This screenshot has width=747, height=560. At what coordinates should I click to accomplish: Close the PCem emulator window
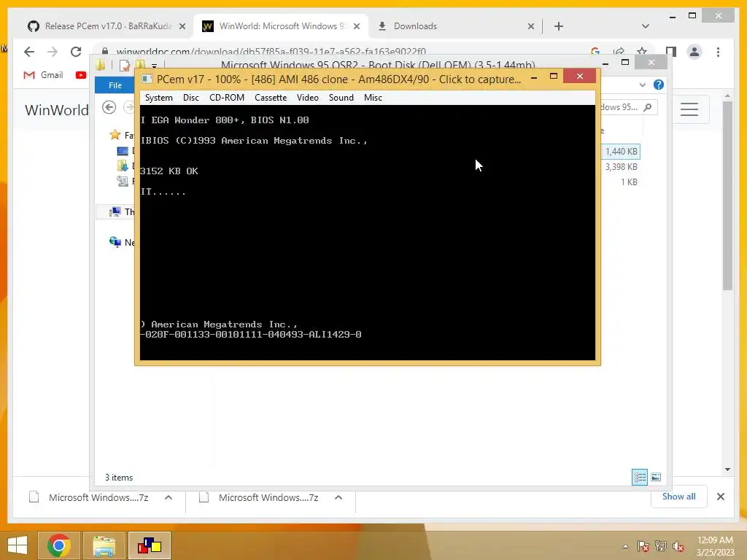click(579, 76)
